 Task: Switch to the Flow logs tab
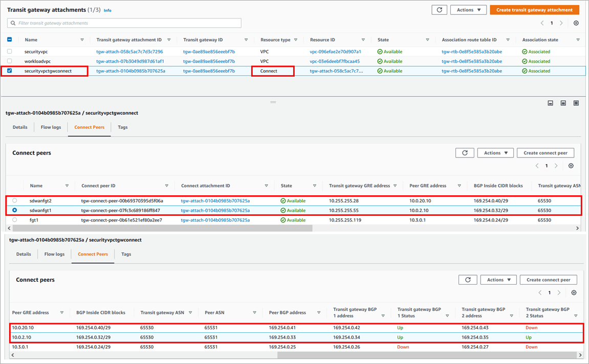(x=51, y=127)
